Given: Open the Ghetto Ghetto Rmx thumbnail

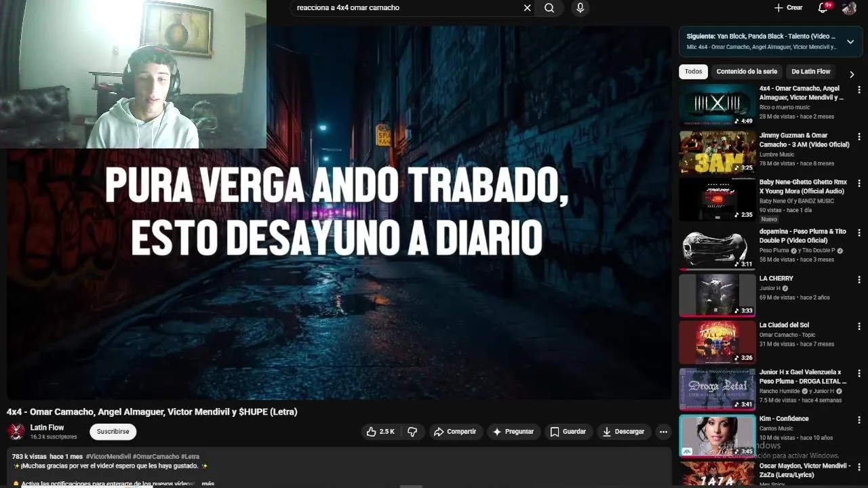Looking at the screenshot, I should point(717,199).
